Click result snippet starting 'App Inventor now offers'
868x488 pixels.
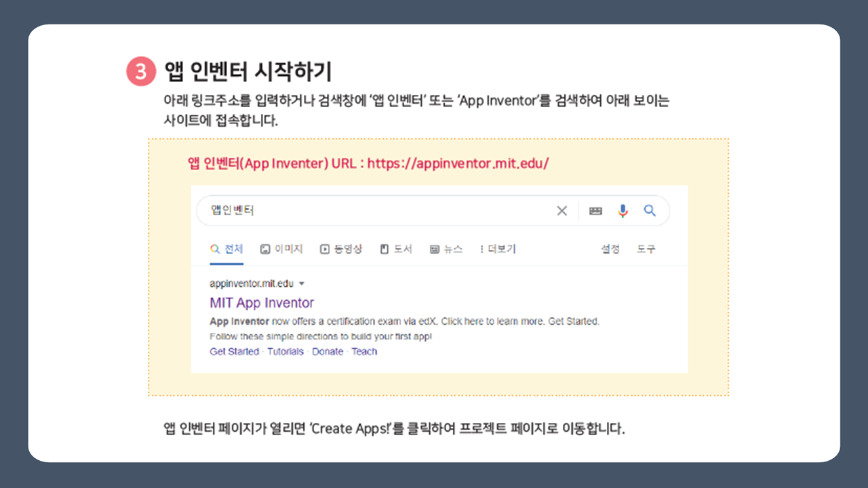(405, 321)
